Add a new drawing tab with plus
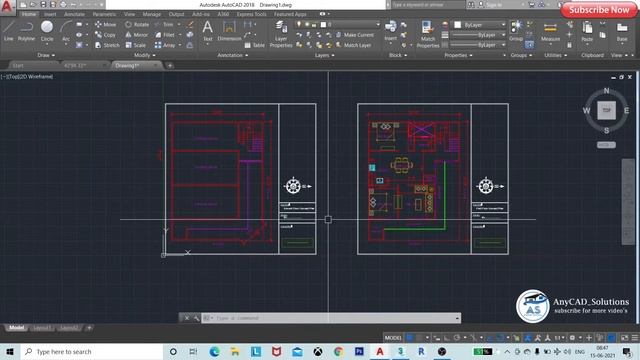 click(170, 65)
